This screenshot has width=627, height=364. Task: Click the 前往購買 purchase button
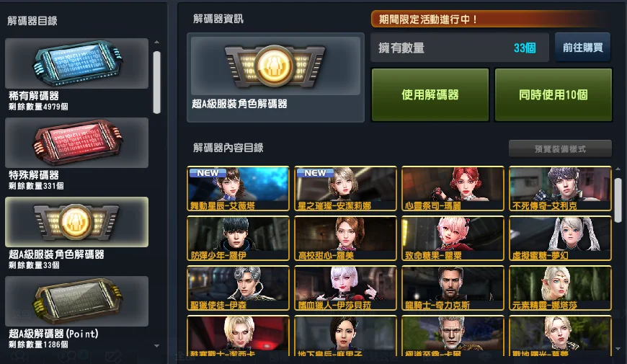(582, 48)
